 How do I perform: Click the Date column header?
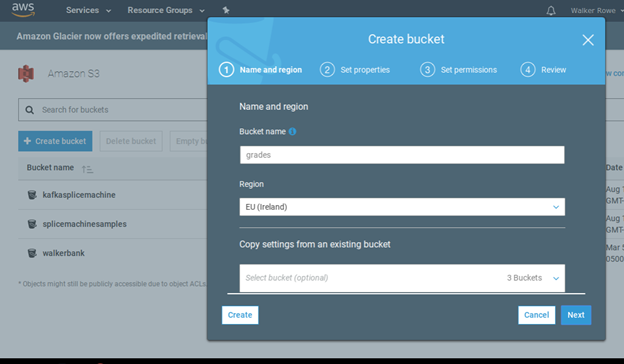point(614,167)
